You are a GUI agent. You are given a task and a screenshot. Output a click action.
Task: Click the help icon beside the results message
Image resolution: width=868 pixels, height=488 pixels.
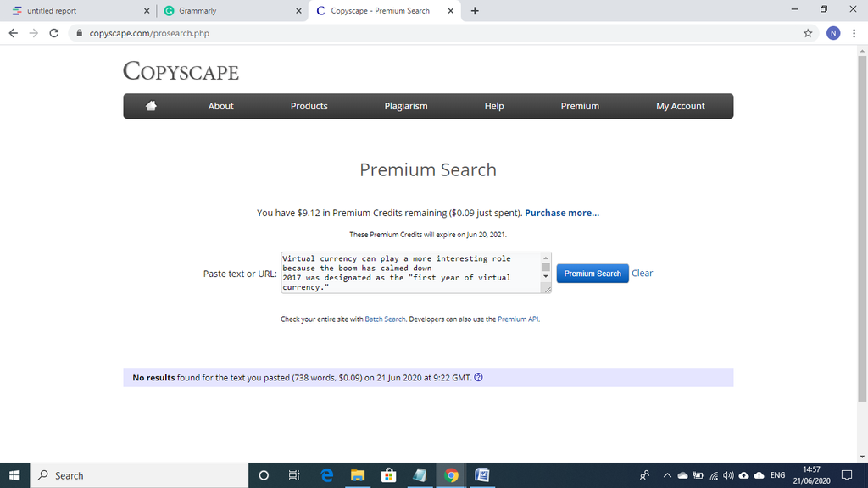coord(480,378)
